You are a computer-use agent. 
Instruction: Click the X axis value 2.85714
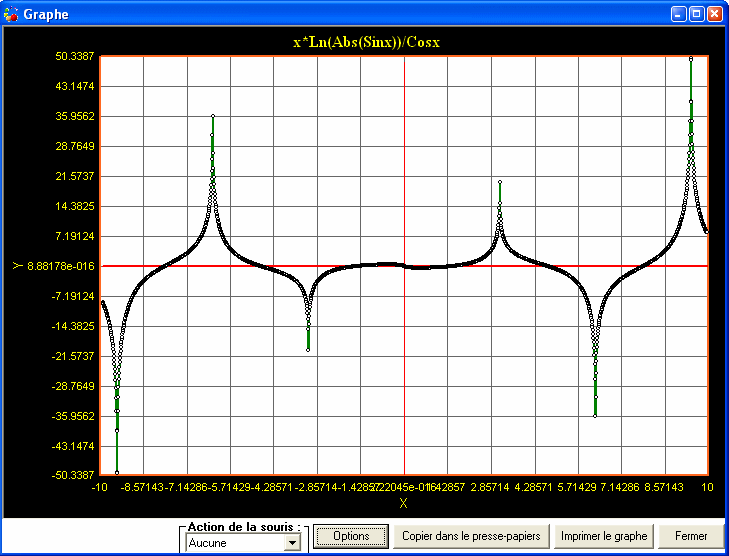coord(490,487)
